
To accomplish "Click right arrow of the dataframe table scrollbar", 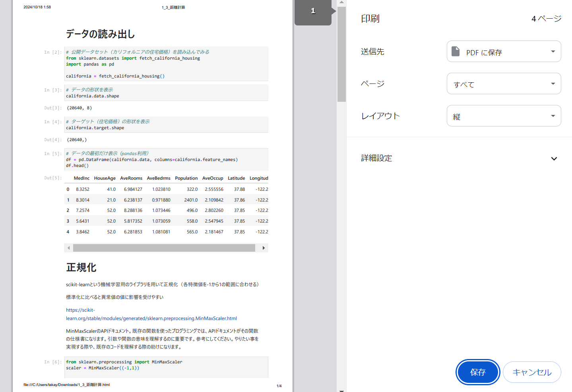I will (x=263, y=248).
